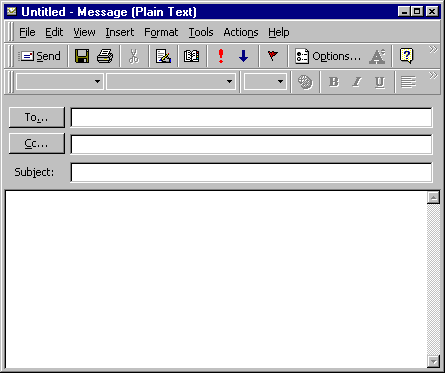The height and width of the screenshot is (373, 445).
Task: Click the align left icon
Action: (408, 82)
